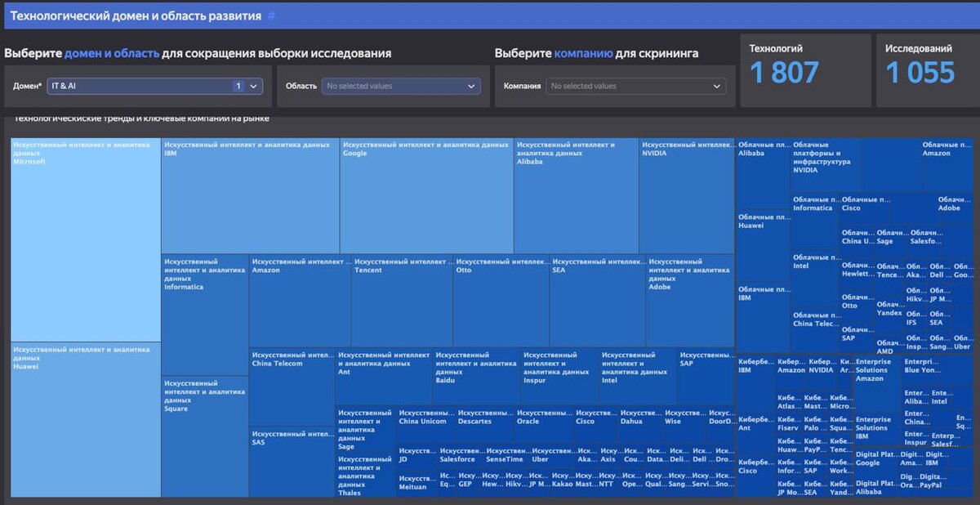Select the IBM tile in Облачные платформы
Screen dimensions: 980x505
pos(763,317)
